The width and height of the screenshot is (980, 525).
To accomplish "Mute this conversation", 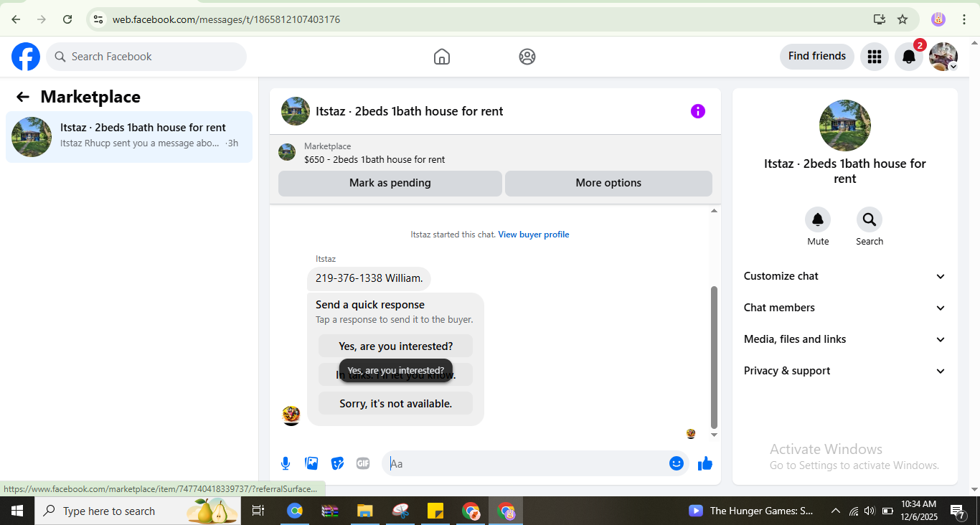I will [818, 219].
